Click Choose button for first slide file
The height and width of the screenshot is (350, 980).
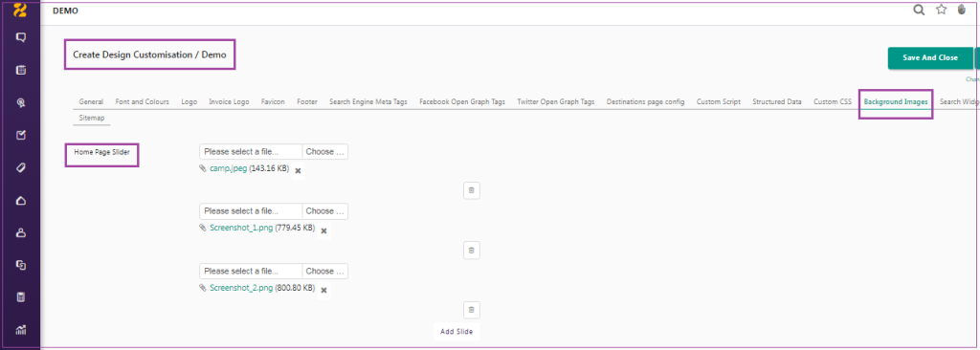pos(325,152)
